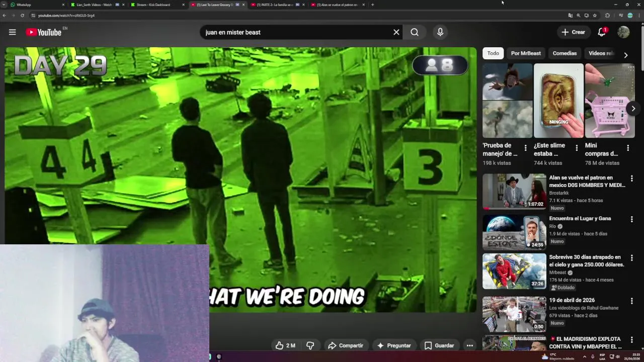Go back in browser history
This screenshot has width=644, height=362.
(4, 16)
